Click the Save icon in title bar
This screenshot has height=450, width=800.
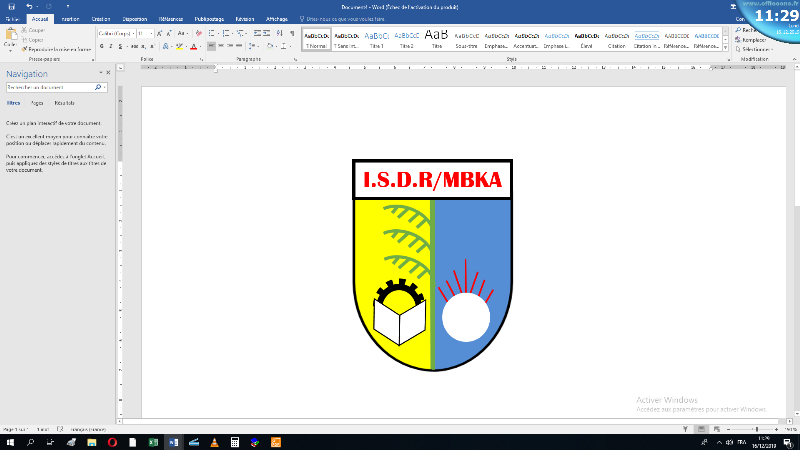coord(9,6)
